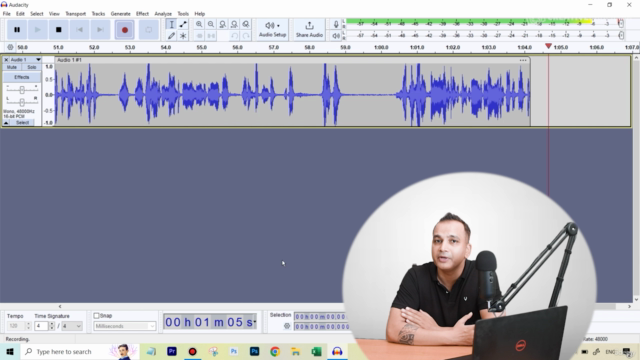Click the Play button
Viewport: 640px width, 360px height.
[38, 30]
